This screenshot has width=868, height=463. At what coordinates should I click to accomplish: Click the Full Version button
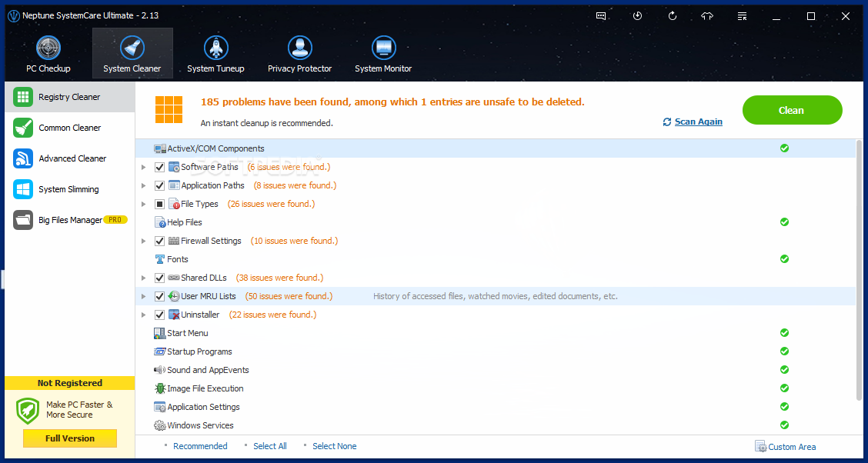click(70, 438)
